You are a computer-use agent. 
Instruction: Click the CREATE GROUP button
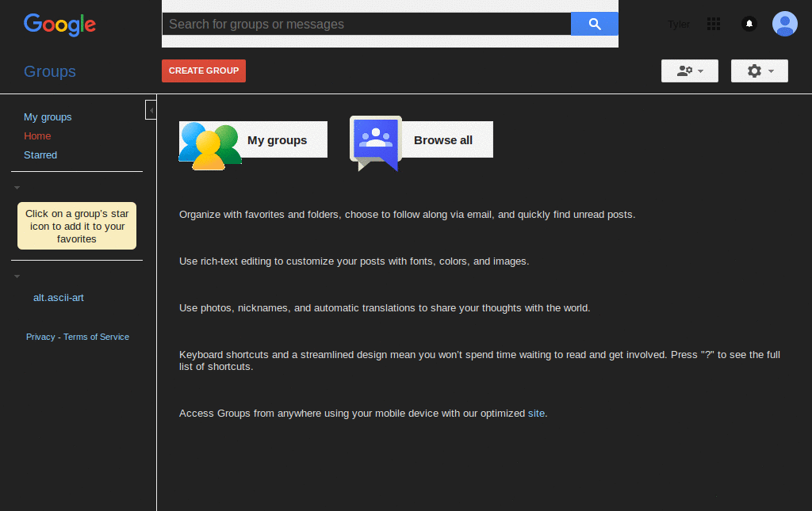(204, 71)
